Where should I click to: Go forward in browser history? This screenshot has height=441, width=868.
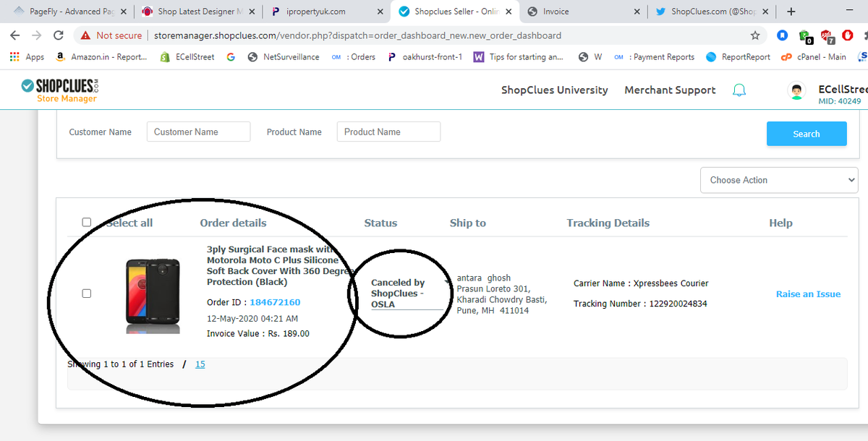[x=37, y=35]
